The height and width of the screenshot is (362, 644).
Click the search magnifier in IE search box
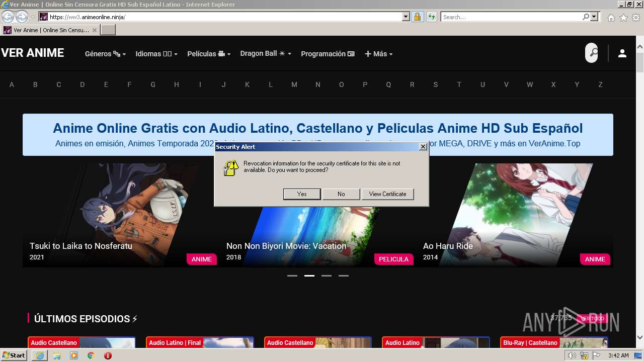pyautogui.click(x=586, y=17)
